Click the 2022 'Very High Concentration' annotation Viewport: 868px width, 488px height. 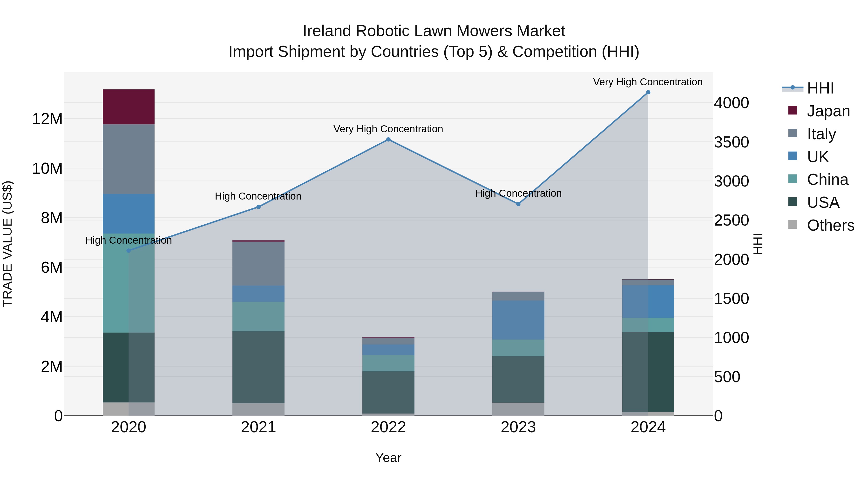click(388, 129)
